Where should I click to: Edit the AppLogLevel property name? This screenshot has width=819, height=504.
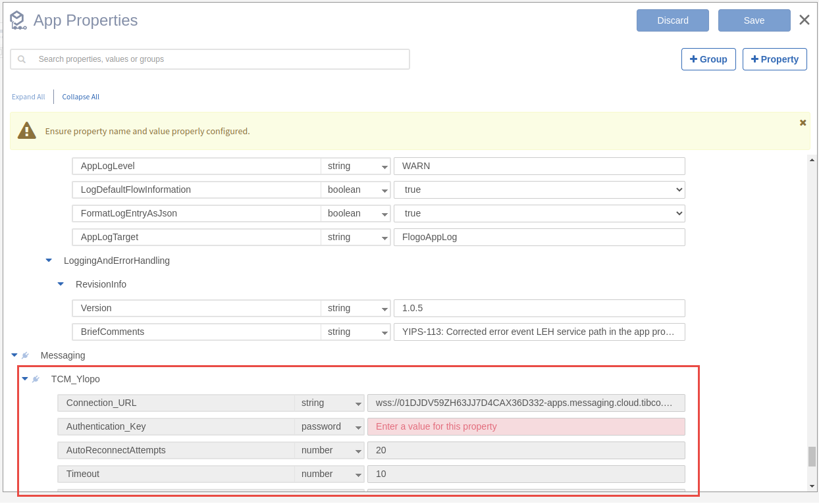(x=196, y=166)
